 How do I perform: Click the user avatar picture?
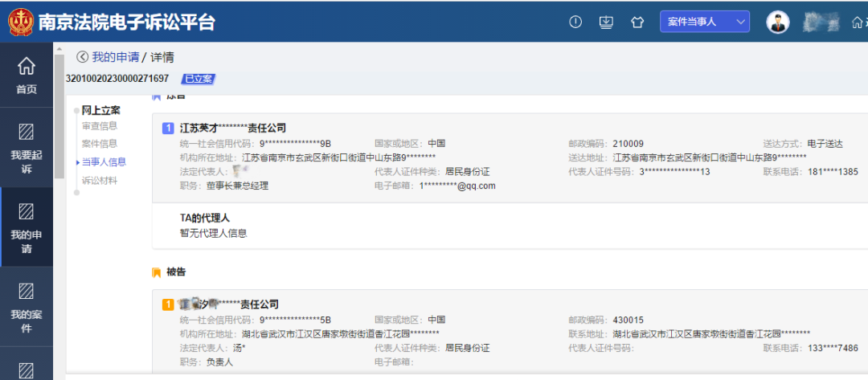[x=777, y=22]
